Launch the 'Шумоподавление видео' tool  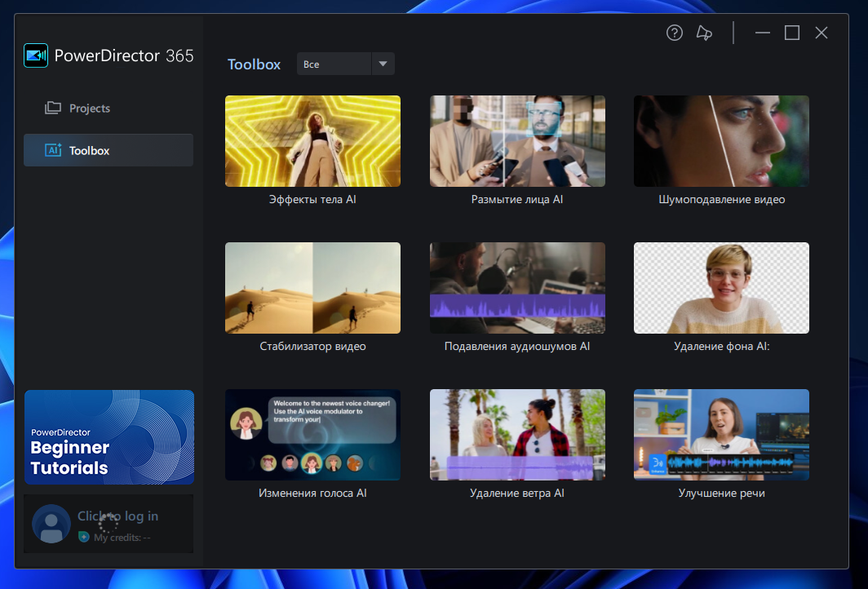721,141
